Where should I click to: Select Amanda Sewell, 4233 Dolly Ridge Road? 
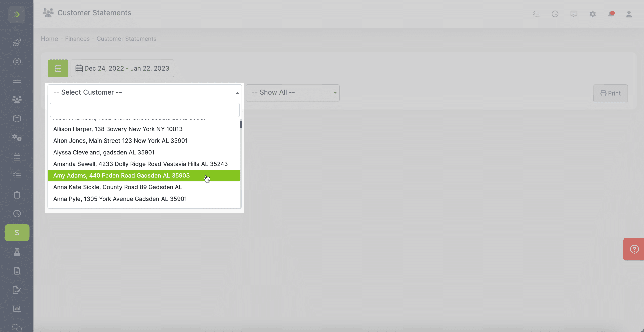tap(144, 164)
